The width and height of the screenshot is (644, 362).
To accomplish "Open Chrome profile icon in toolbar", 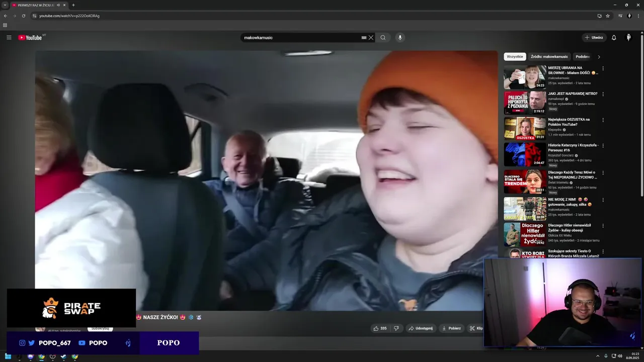I will [x=629, y=16].
